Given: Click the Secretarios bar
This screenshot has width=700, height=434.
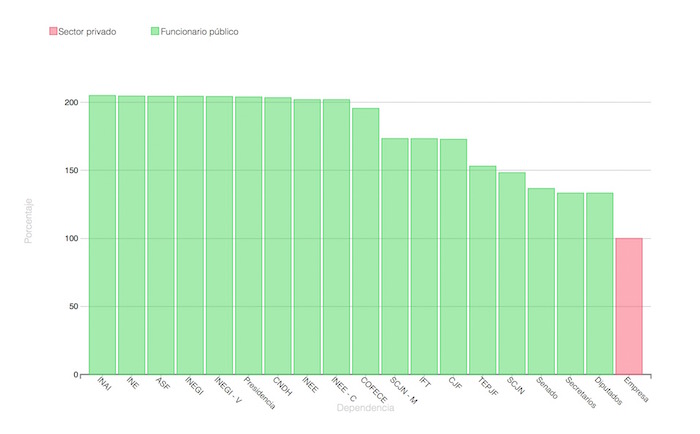Looking at the screenshot, I should (570, 284).
